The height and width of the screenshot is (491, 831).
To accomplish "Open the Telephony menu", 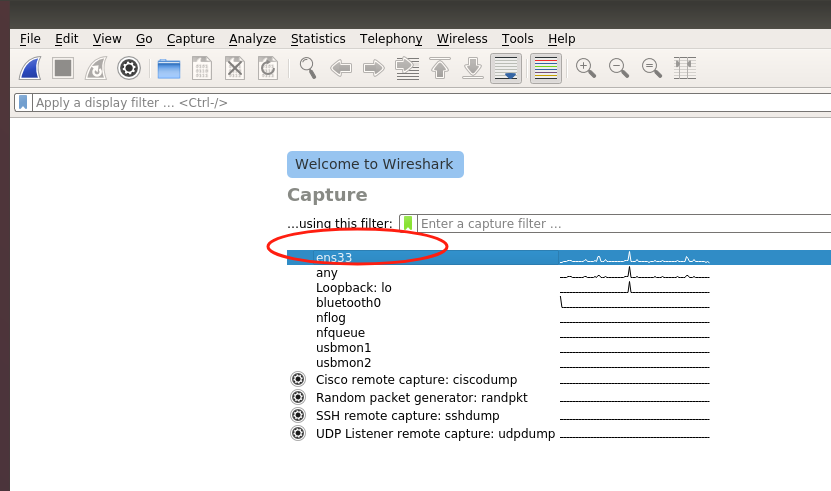I will (x=391, y=39).
